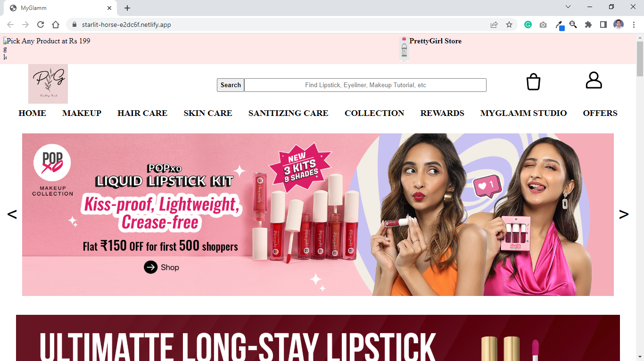
Task: Open the COLLECTION menu
Action: click(x=374, y=113)
